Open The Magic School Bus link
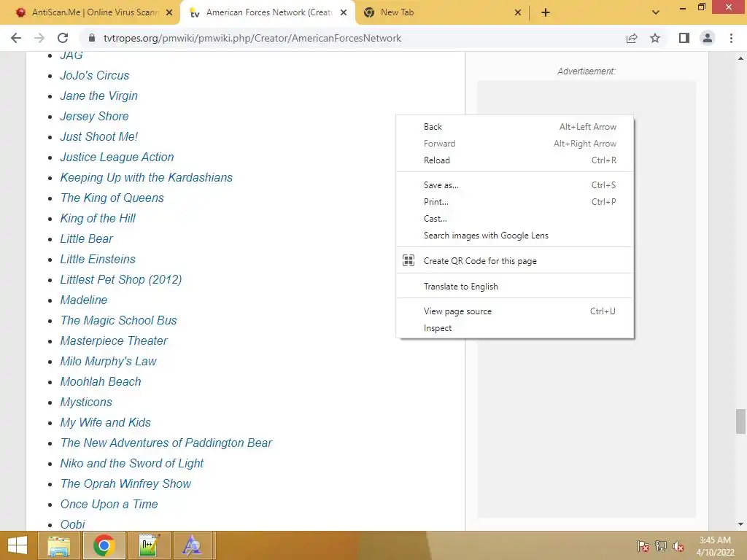This screenshot has height=560, width=747. pos(118,321)
